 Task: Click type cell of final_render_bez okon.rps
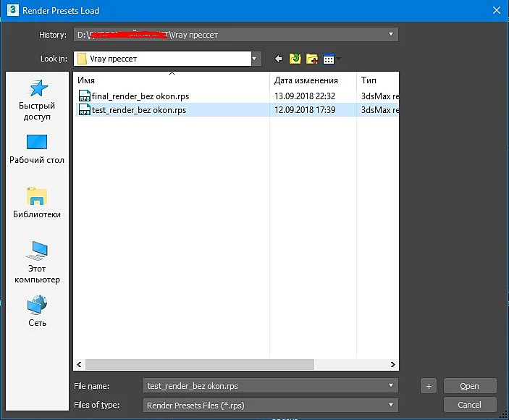point(380,96)
